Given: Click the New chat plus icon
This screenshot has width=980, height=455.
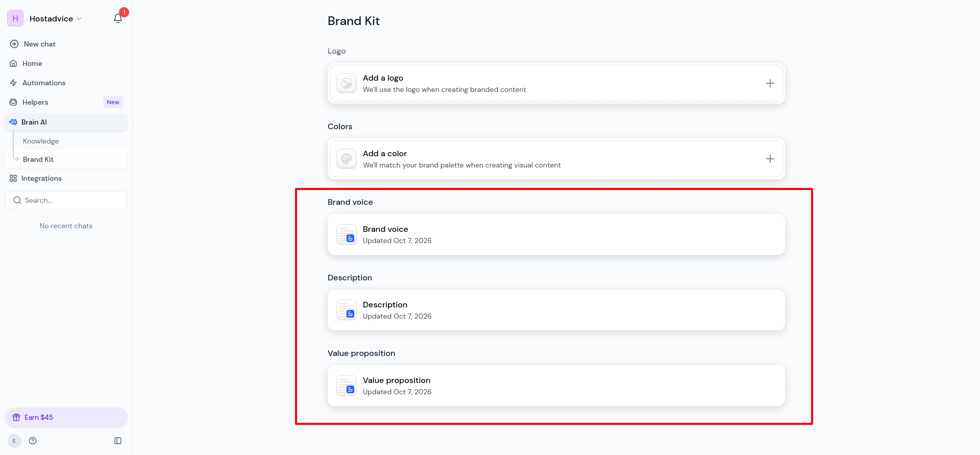Looking at the screenshot, I should point(14,44).
